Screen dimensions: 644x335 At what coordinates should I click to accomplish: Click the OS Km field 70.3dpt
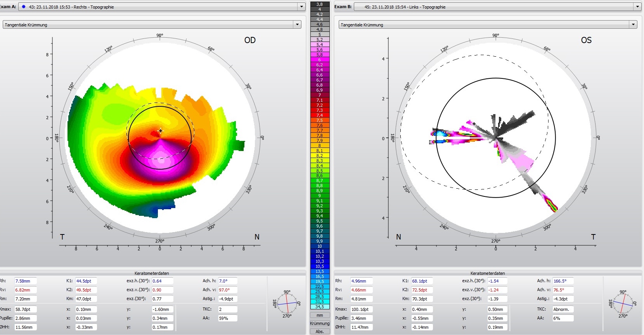coord(422,299)
